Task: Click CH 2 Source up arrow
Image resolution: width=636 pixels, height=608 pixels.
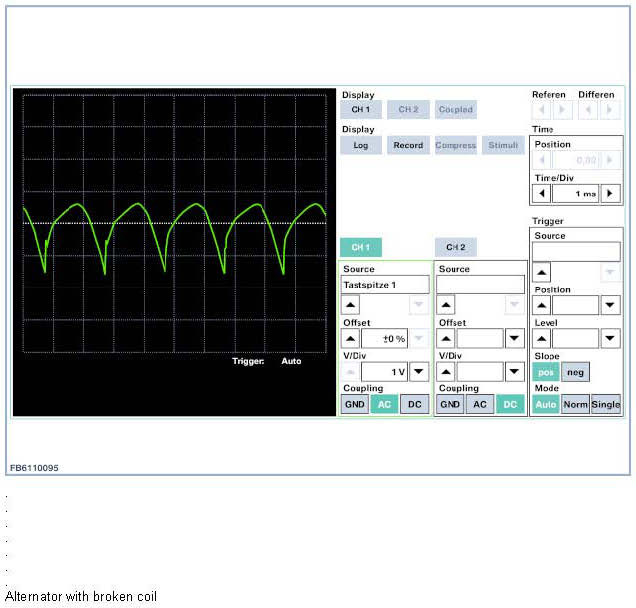Action: coord(446,305)
